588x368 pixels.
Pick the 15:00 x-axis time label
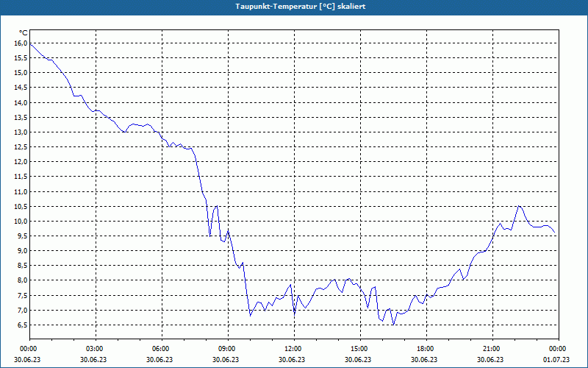pyautogui.click(x=359, y=349)
